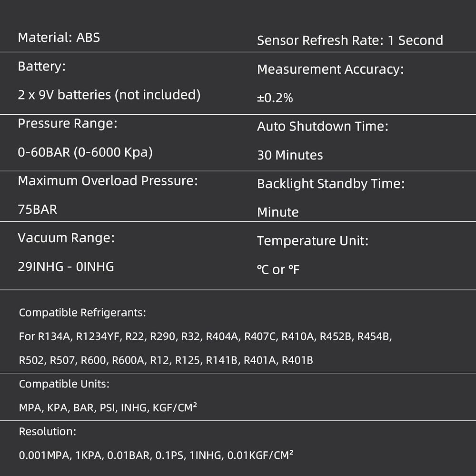Click 2 x 9V batteries (not included) text

point(109,95)
